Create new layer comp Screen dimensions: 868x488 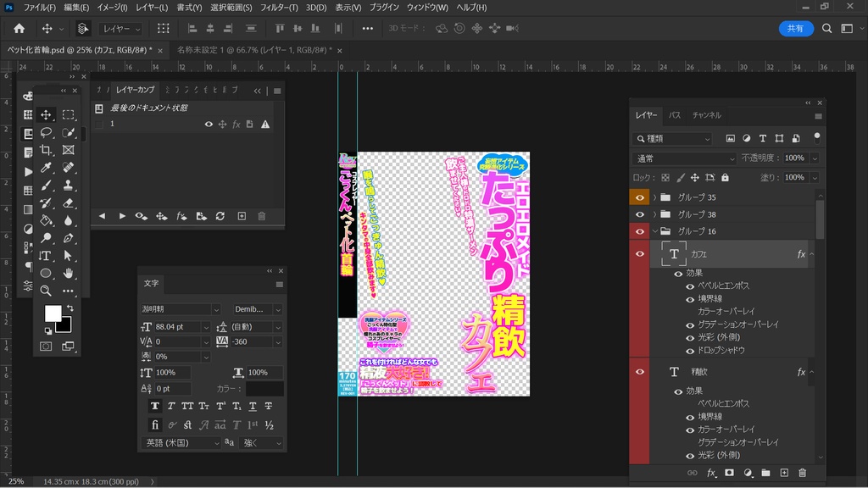(242, 216)
